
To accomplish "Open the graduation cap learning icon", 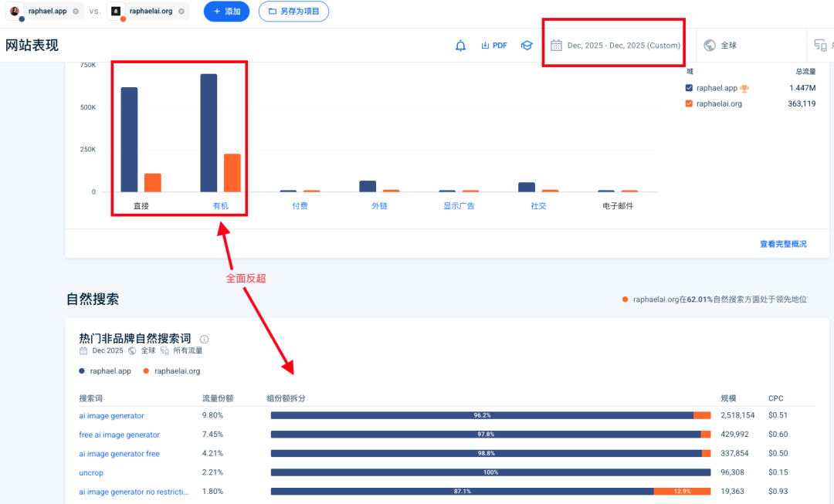I will coord(527,46).
